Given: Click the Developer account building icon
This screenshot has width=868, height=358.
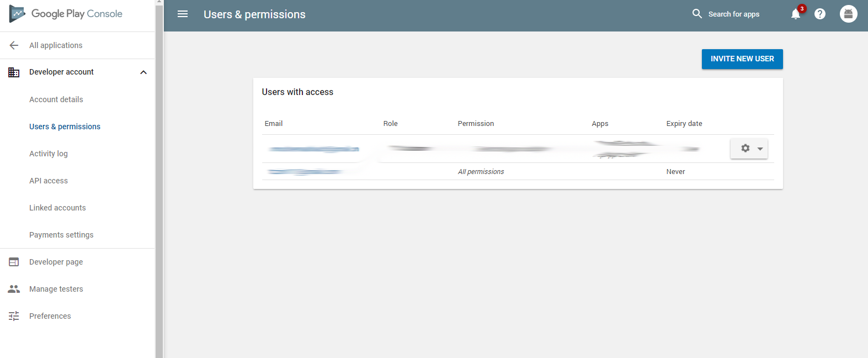Looking at the screenshot, I should click(14, 72).
